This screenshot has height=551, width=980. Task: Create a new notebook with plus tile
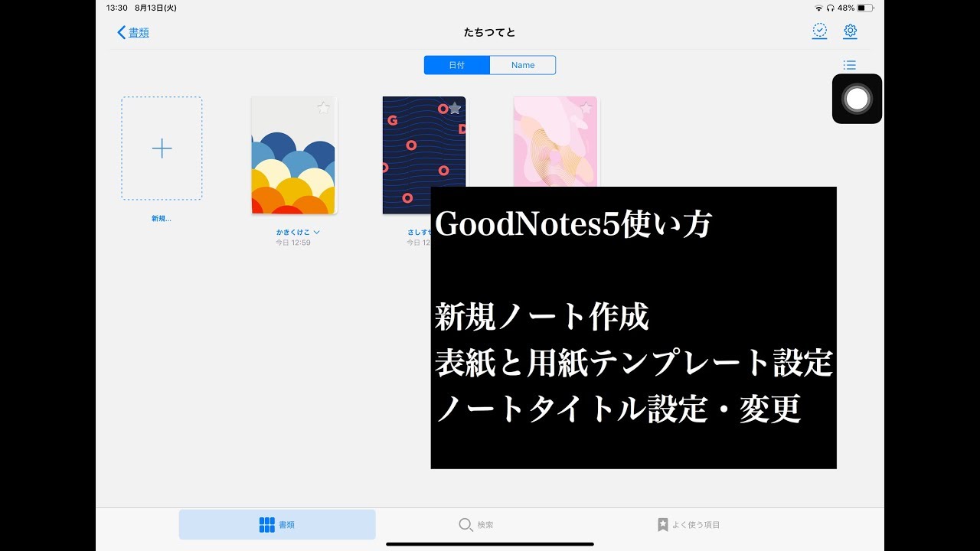tap(162, 148)
